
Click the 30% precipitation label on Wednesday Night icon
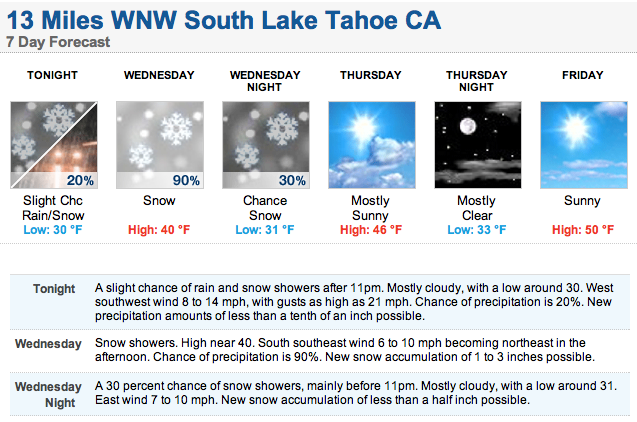point(292,180)
